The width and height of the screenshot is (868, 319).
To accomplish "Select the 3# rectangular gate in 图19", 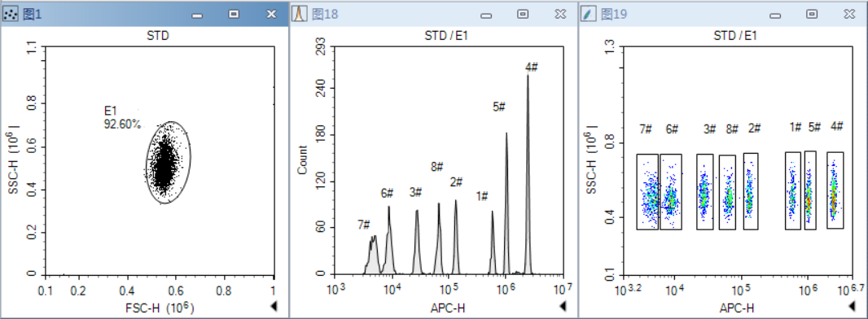I will click(704, 191).
